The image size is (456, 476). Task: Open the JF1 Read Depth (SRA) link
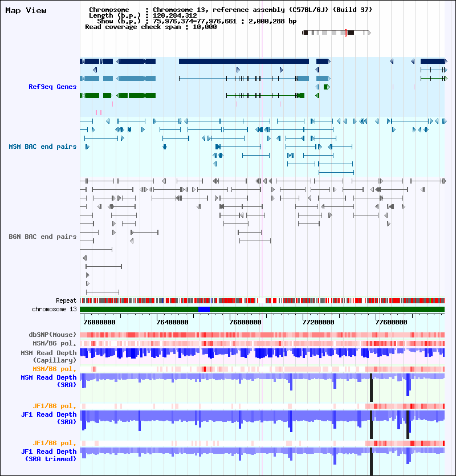(x=48, y=418)
